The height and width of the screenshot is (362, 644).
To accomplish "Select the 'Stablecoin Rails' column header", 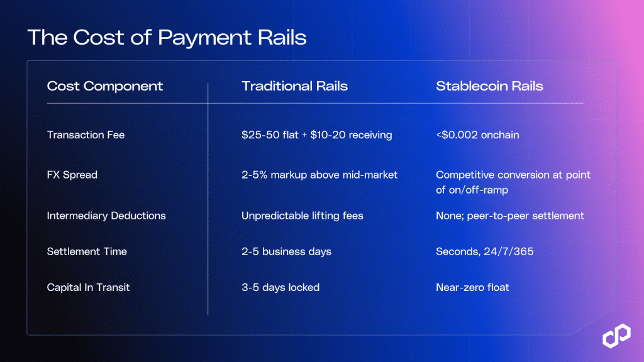I will pos(489,86).
